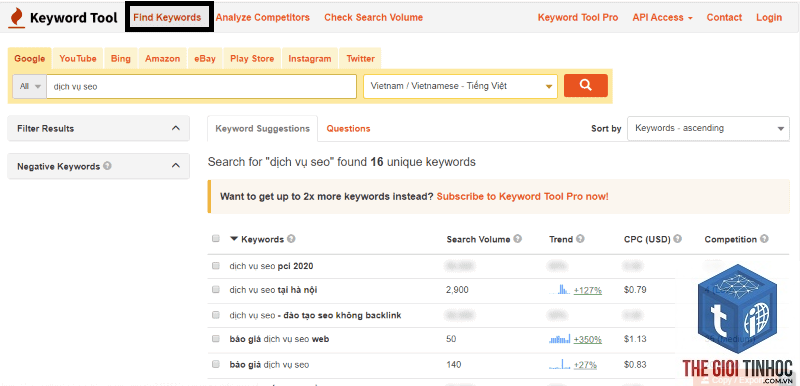The height and width of the screenshot is (386, 800).
Task: Check the báo giá dịch vụ seo row
Action: tap(215, 364)
